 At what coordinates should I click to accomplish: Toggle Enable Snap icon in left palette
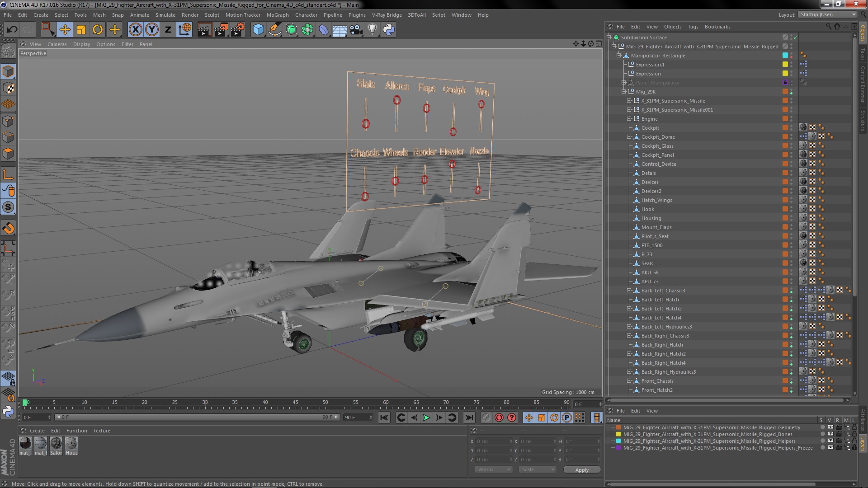pos(8,207)
